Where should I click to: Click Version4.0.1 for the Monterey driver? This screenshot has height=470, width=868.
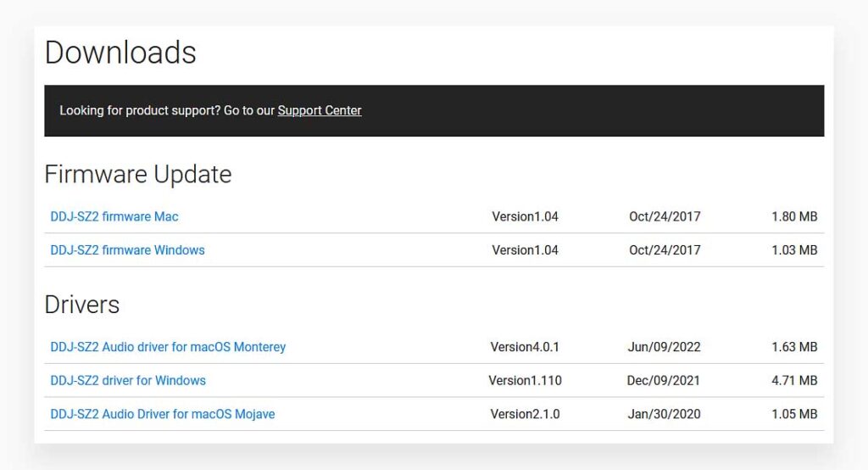(525, 347)
